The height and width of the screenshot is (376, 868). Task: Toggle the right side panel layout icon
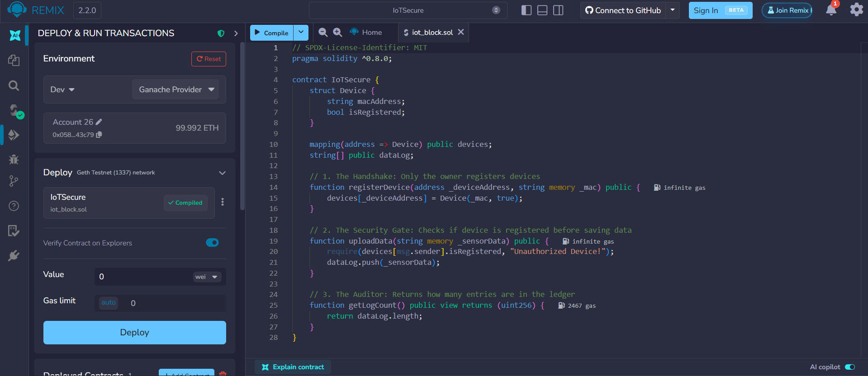point(558,10)
